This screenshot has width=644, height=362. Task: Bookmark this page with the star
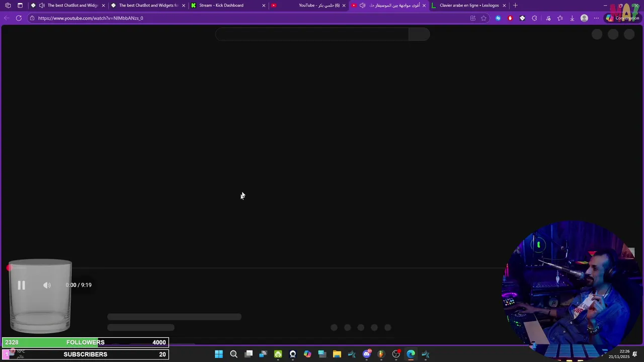point(484,18)
